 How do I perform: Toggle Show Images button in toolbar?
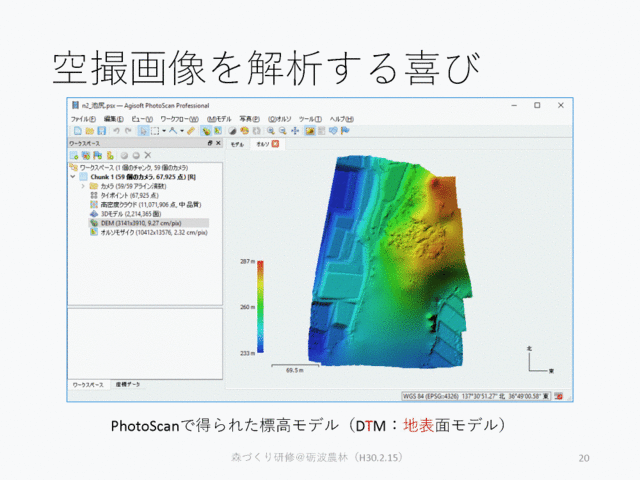pos(310,131)
